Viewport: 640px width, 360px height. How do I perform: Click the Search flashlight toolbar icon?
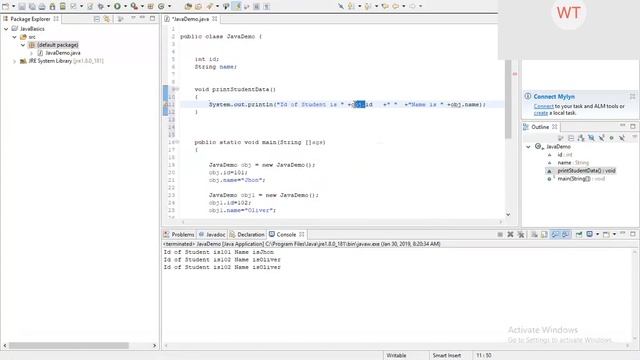[x=209, y=6]
